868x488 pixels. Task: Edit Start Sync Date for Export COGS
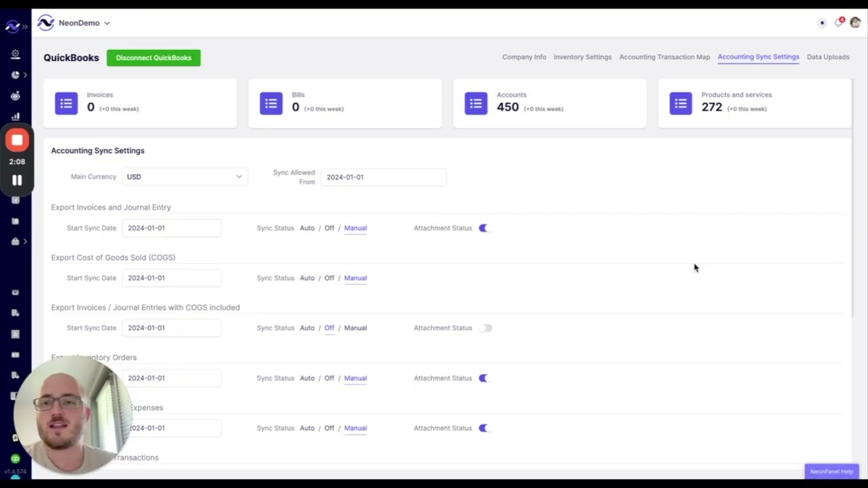pyautogui.click(x=172, y=278)
